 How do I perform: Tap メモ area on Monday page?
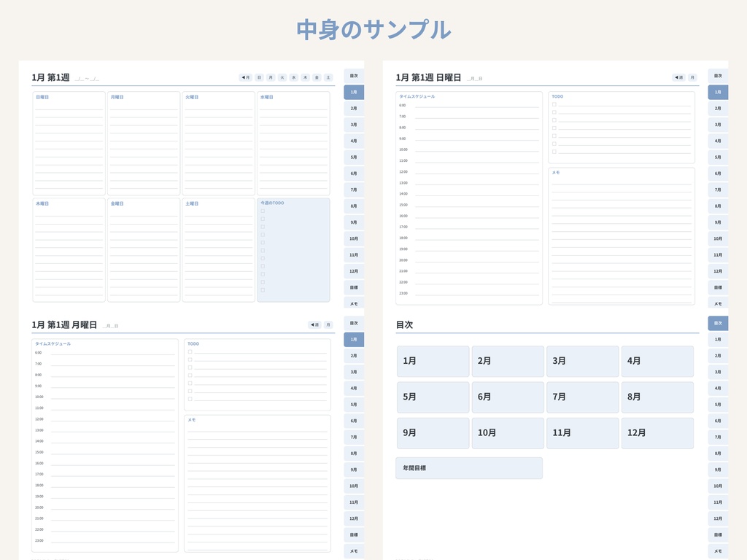258,483
